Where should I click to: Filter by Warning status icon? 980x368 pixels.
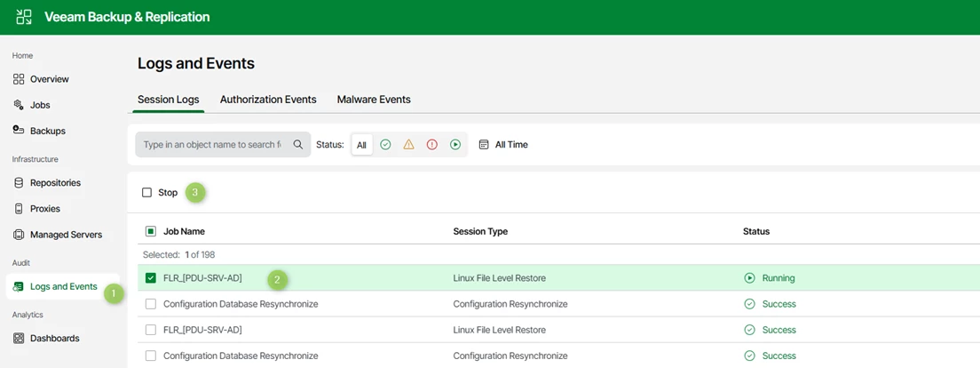pyautogui.click(x=408, y=145)
